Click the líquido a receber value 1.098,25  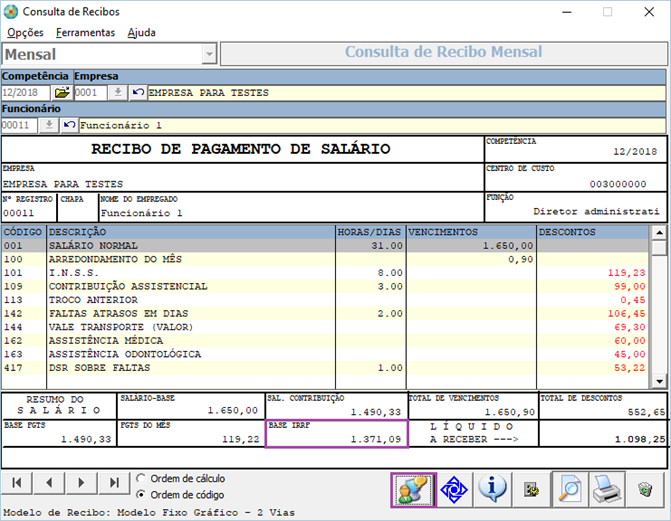[x=640, y=439]
